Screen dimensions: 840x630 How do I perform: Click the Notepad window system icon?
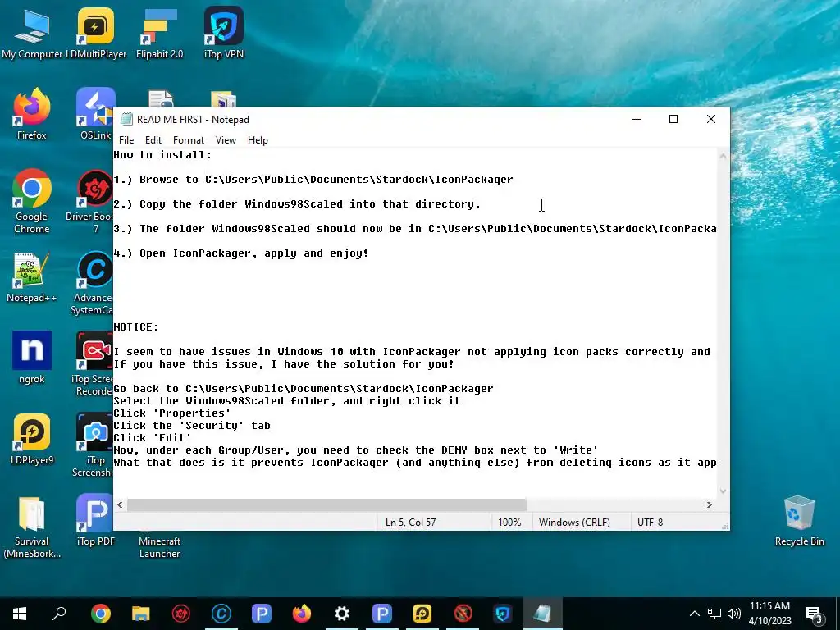click(x=126, y=119)
